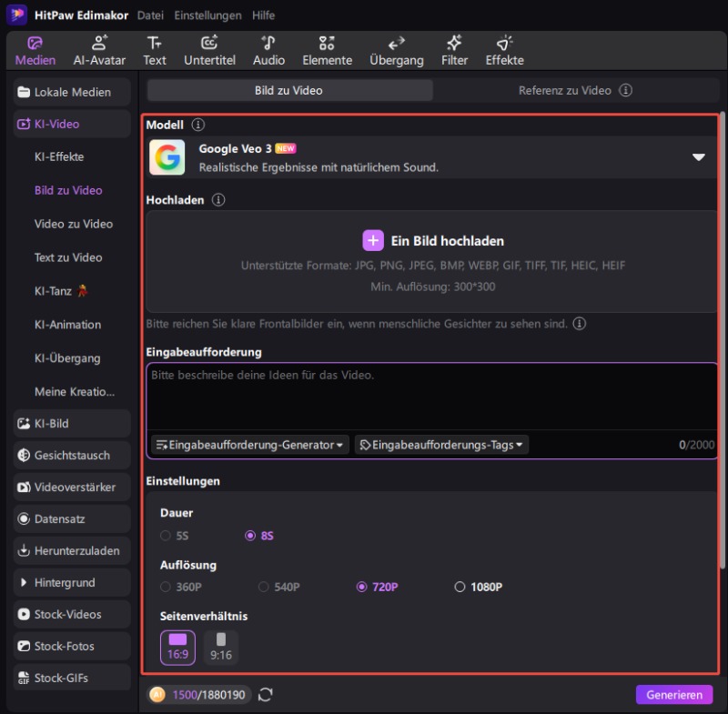The height and width of the screenshot is (714, 728).
Task: Open Meine Kreatio... in the sidebar
Action: (75, 392)
